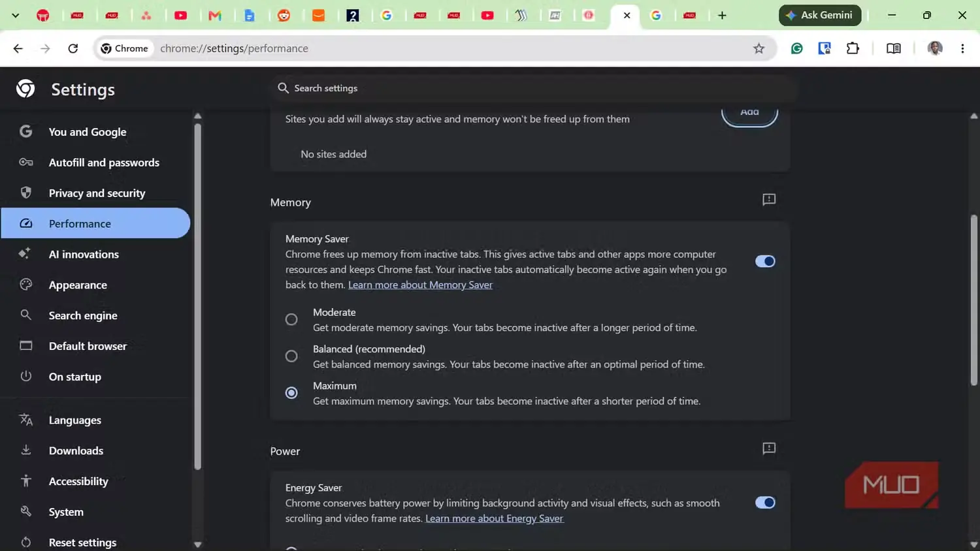The height and width of the screenshot is (551, 980).
Task: Open the blue shield extension icon
Action: tap(825, 48)
